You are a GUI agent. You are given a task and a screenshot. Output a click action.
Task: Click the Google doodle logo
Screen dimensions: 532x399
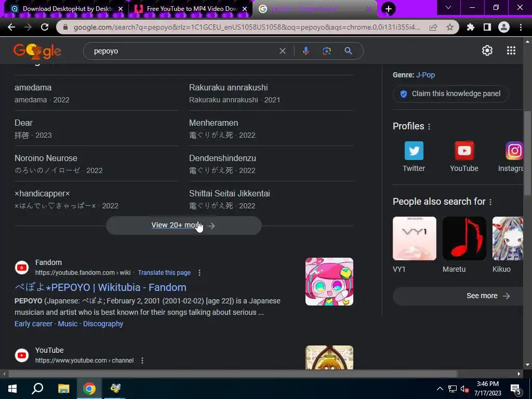click(x=37, y=51)
